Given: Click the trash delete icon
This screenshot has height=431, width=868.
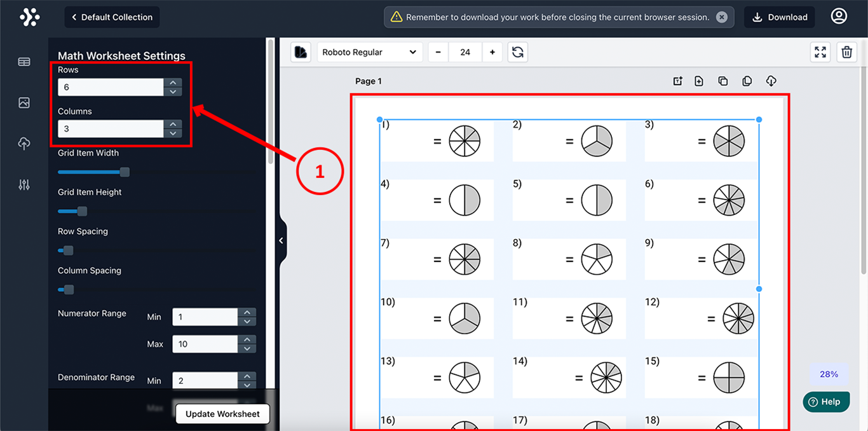Looking at the screenshot, I should click(x=847, y=52).
